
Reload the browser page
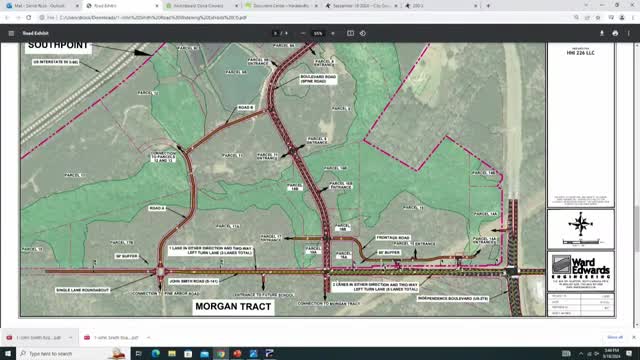pyautogui.click(x=29, y=18)
